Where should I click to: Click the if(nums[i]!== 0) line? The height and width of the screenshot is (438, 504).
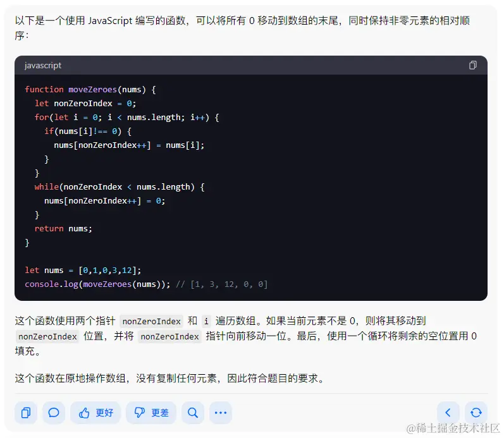pos(88,131)
